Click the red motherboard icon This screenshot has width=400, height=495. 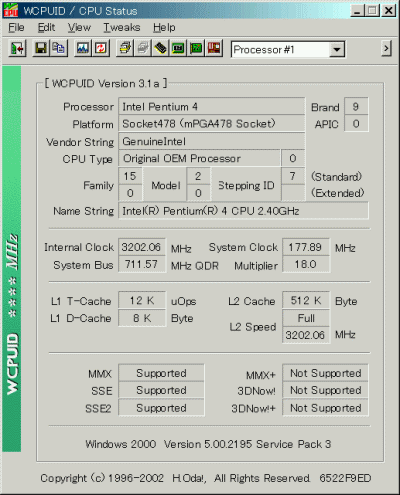(214, 49)
